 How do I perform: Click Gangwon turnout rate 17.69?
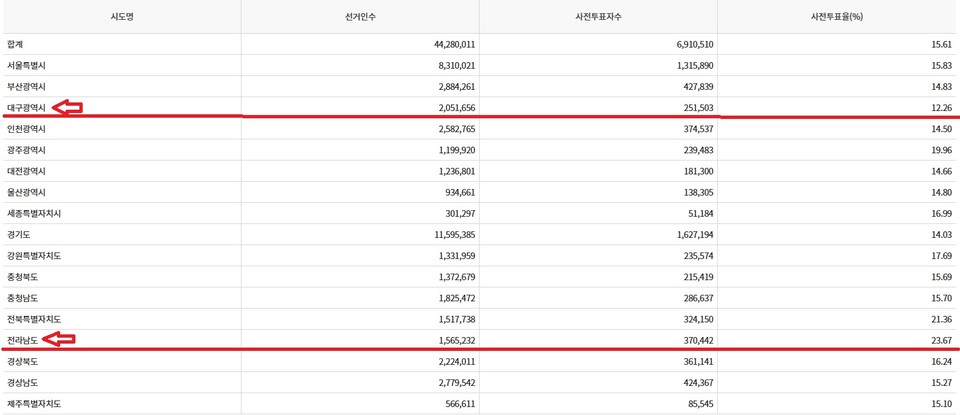[x=940, y=256]
